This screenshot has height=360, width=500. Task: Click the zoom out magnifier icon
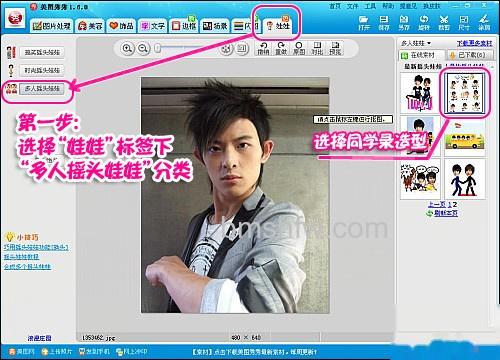click(143, 49)
